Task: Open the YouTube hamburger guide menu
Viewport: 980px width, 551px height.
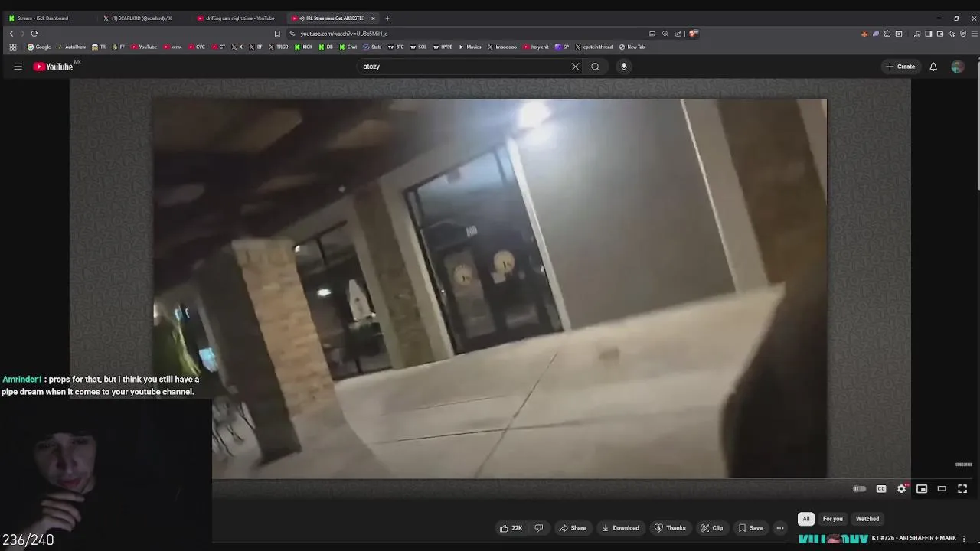Action: (x=18, y=67)
